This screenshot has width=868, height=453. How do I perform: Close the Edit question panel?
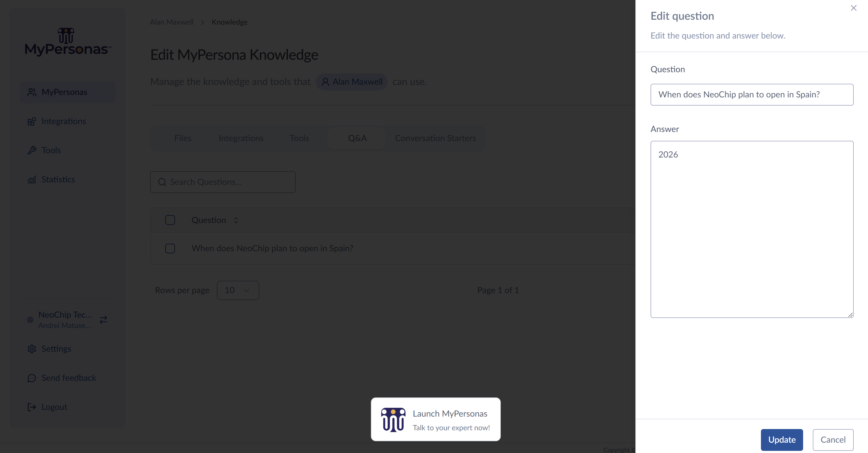(853, 8)
